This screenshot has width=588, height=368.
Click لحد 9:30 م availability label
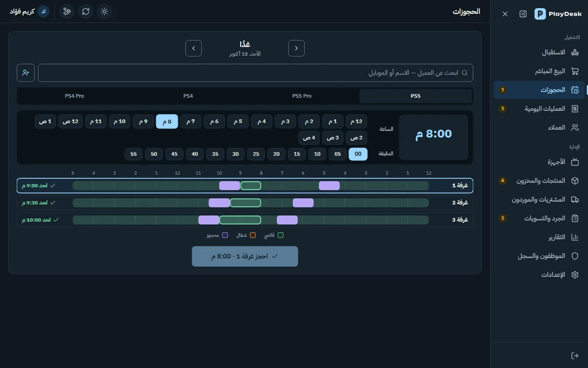coord(38,203)
